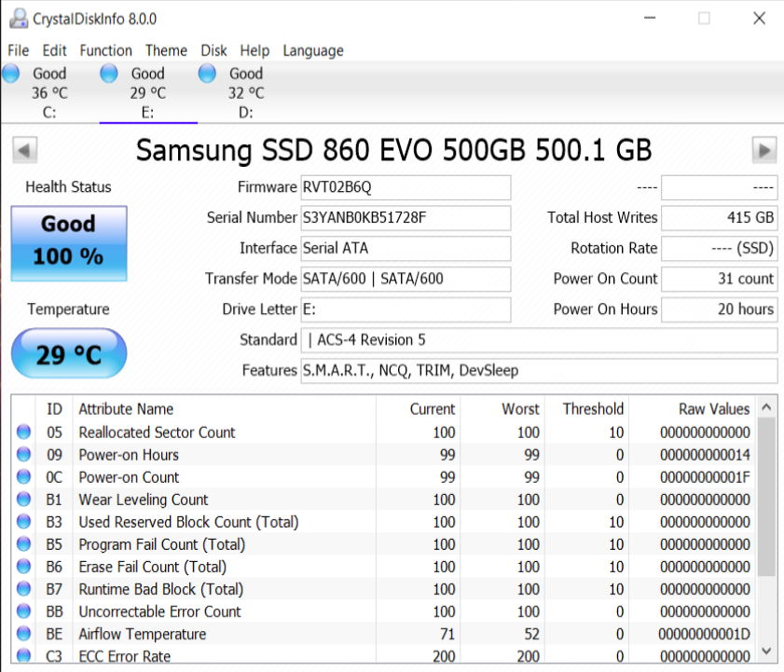Click the attribute list scrollbar thumb

tap(766, 497)
